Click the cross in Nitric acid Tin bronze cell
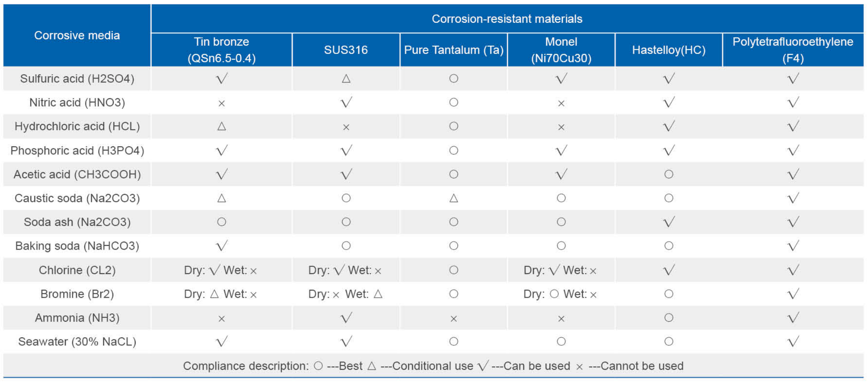The image size is (868, 382). [x=222, y=103]
